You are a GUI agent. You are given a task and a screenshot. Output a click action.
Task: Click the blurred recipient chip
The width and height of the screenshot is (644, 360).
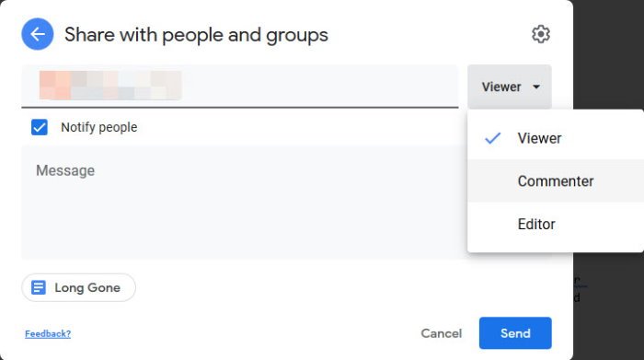pyautogui.click(x=110, y=86)
